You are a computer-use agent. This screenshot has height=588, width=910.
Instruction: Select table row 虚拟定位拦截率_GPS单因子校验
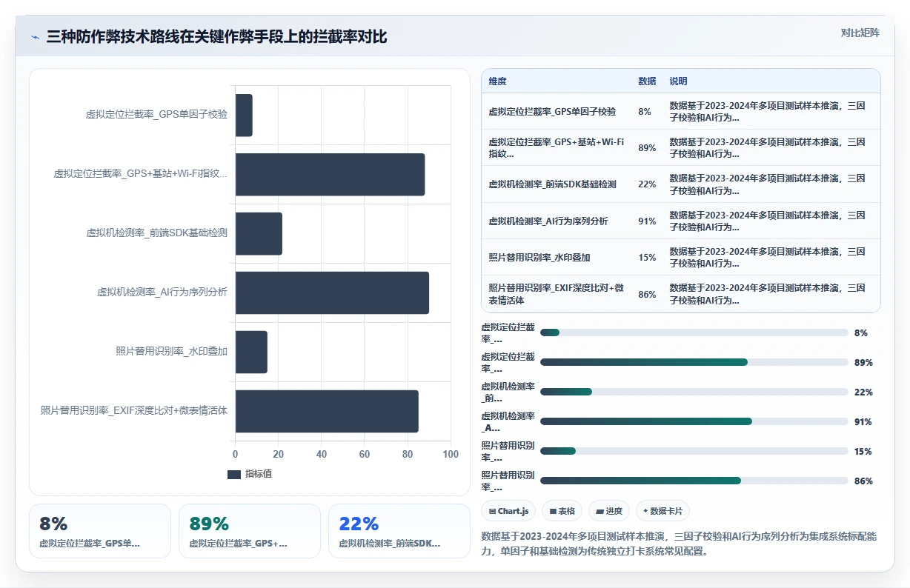[681, 111]
